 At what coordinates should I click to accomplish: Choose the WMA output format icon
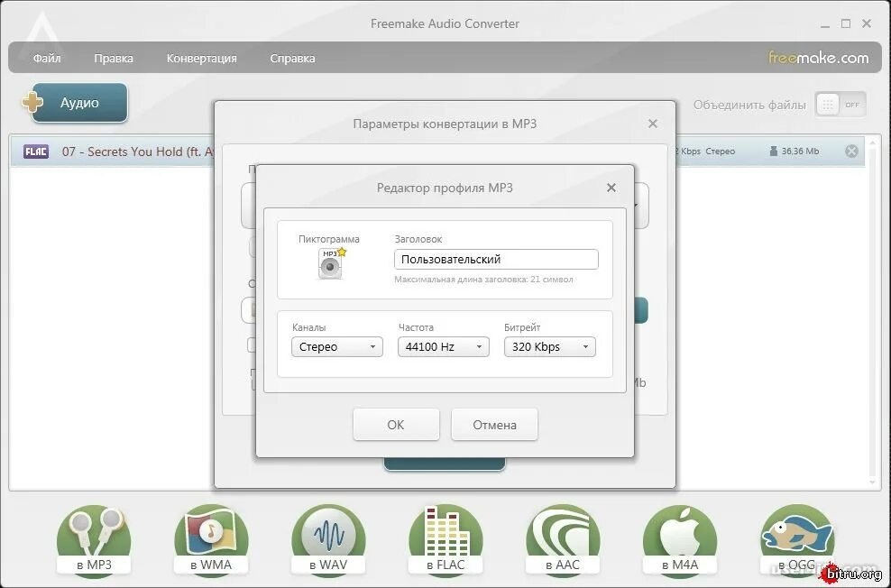pos(211,540)
